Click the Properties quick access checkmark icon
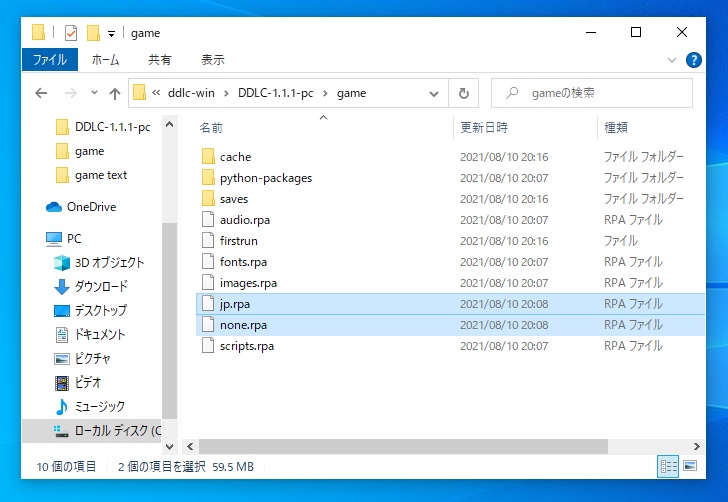728x502 pixels. click(71, 33)
